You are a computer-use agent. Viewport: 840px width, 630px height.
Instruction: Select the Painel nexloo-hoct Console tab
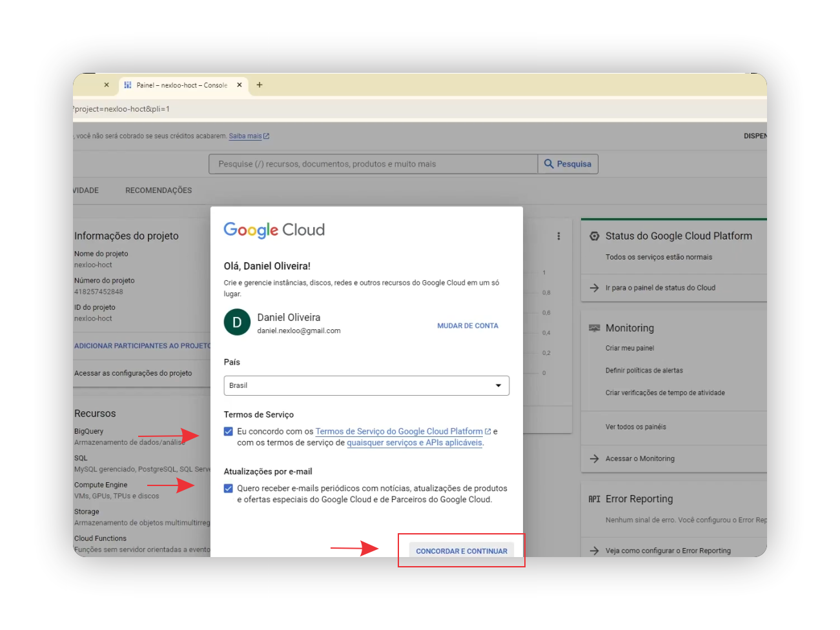(x=182, y=85)
